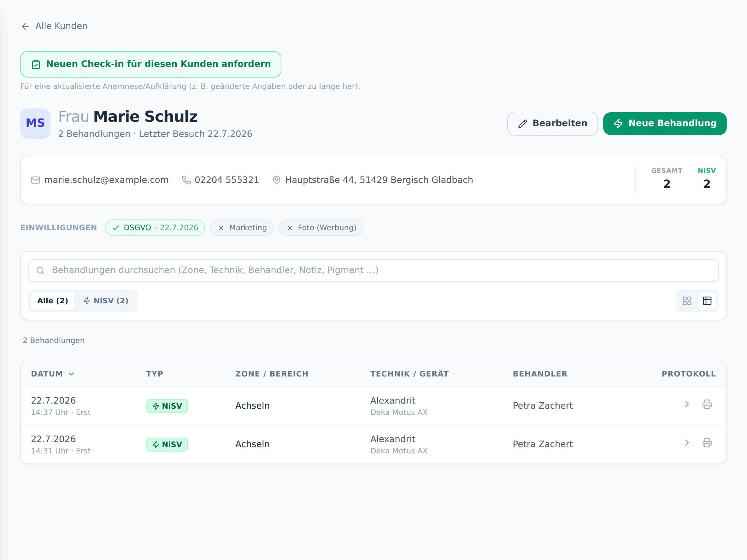Click BEHANDLER column header

pyautogui.click(x=540, y=374)
